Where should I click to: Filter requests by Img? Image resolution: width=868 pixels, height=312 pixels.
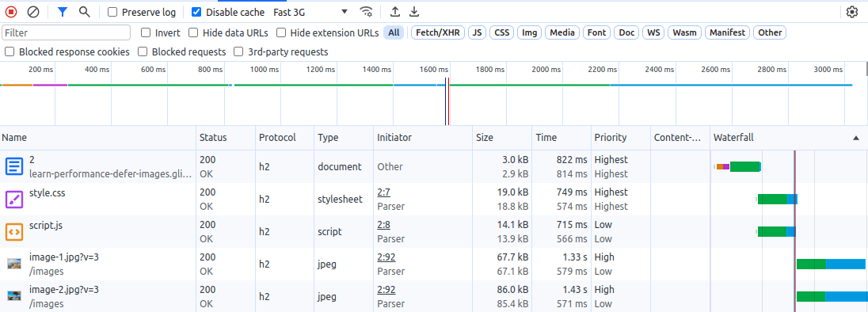pyautogui.click(x=530, y=32)
